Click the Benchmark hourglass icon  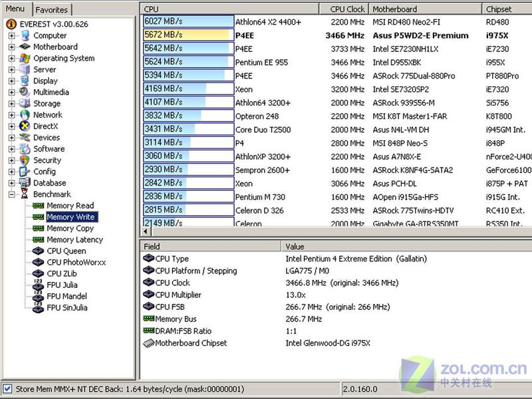25,194
